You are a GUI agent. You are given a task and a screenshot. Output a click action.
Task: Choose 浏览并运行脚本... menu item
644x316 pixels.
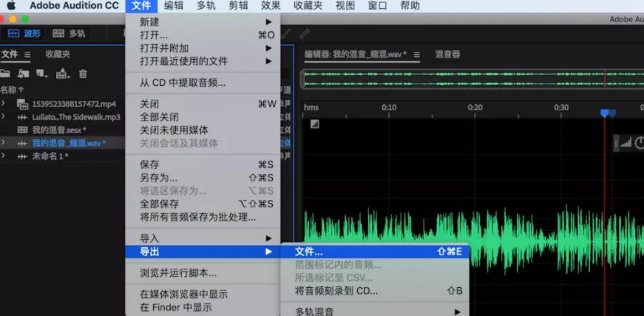203,273
